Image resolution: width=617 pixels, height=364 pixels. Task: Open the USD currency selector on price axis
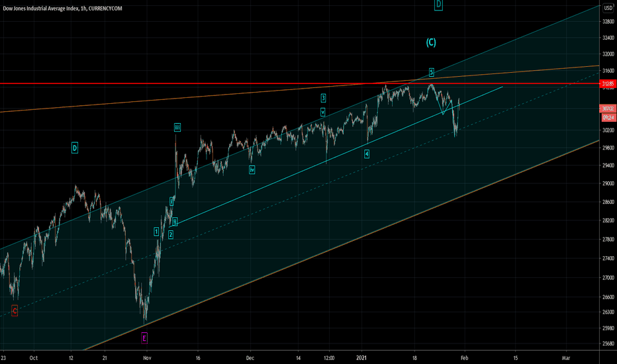[x=608, y=8]
